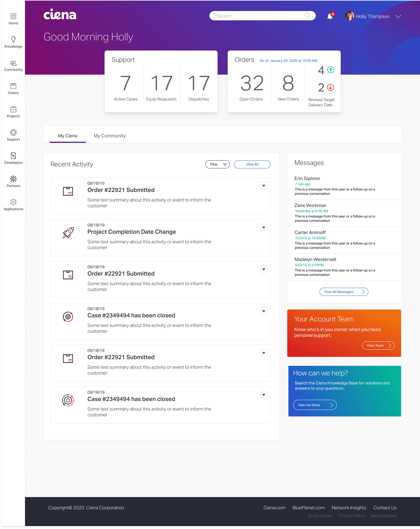
Task: Click the search magnifier icon
Action: click(x=307, y=16)
